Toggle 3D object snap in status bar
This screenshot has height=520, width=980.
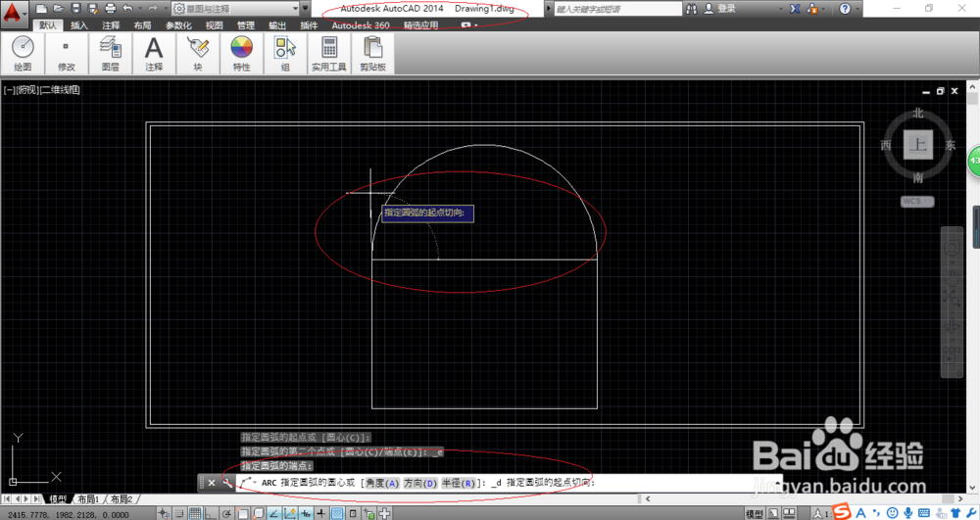pos(258,513)
